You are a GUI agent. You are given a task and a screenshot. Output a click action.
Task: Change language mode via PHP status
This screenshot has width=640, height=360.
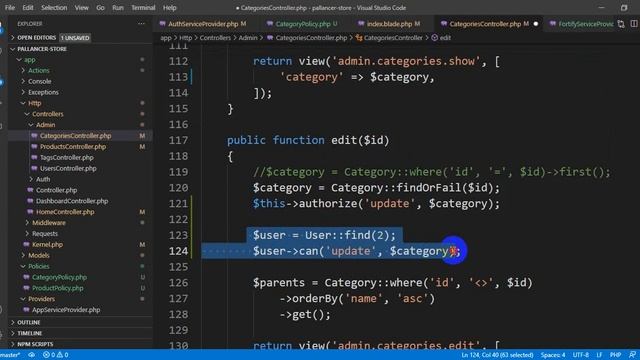pos(615,355)
